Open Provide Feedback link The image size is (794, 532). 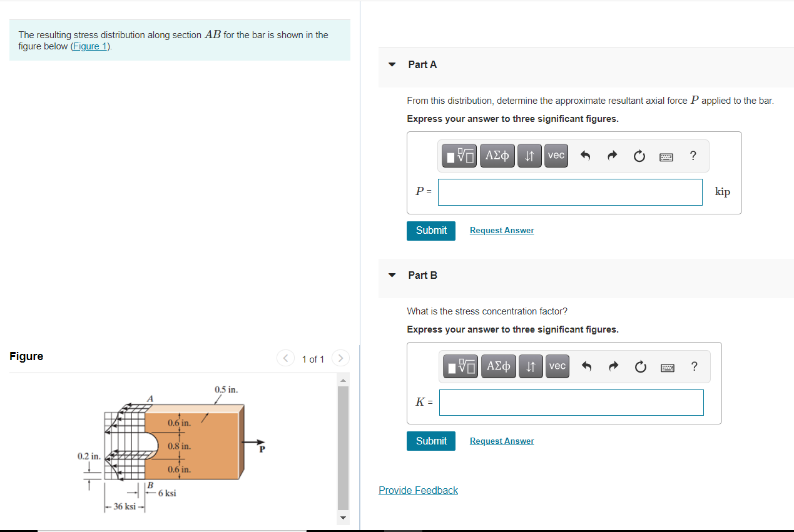[418, 491]
